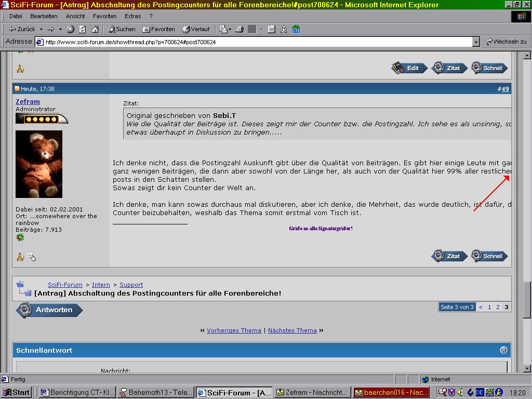Screen dimensions: 532x399
Task: Expand the Zurück back-history dropdown arrow
Action: click(x=42, y=29)
